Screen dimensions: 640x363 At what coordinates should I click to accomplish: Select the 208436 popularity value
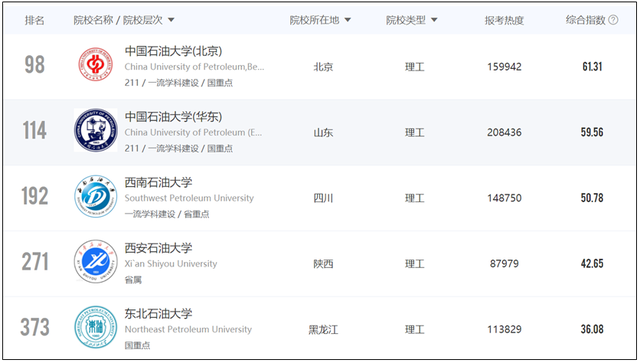click(504, 132)
